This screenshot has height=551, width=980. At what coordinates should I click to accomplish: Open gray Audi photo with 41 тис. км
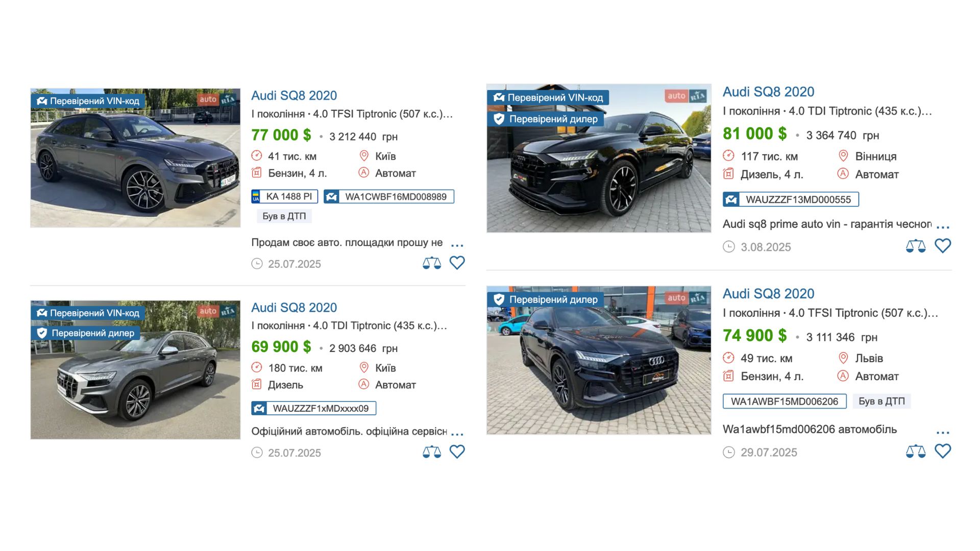135,158
